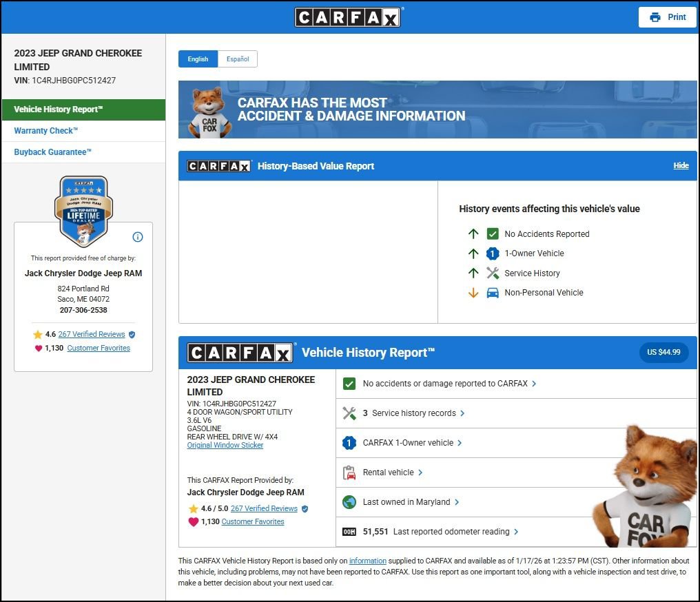Click the Lifetime Dealer award badge
Viewport: 700px width, 602px height.
point(83,211)
